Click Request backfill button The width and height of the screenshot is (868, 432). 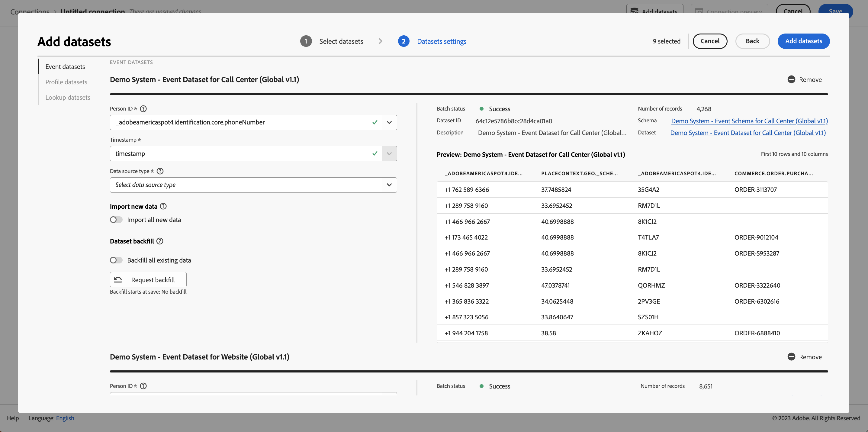tap(148, 280)
